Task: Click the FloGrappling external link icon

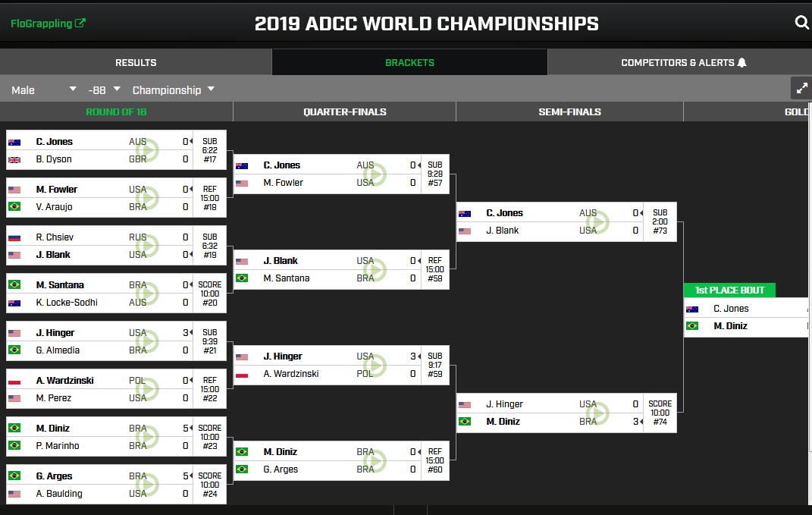Action: pyautogui.click(x=80, y=23)
